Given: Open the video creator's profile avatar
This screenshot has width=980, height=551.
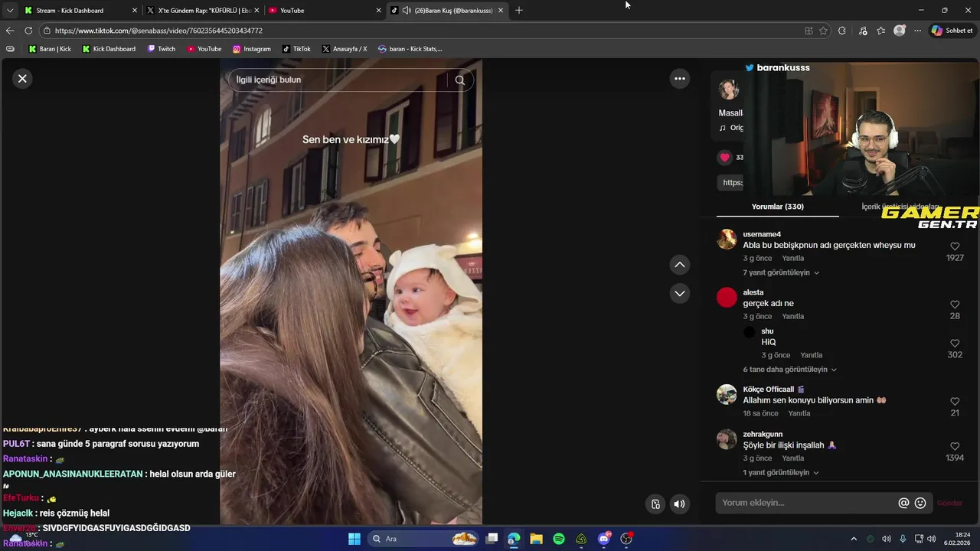Looking at the screenshot, I should click(728, 90).
